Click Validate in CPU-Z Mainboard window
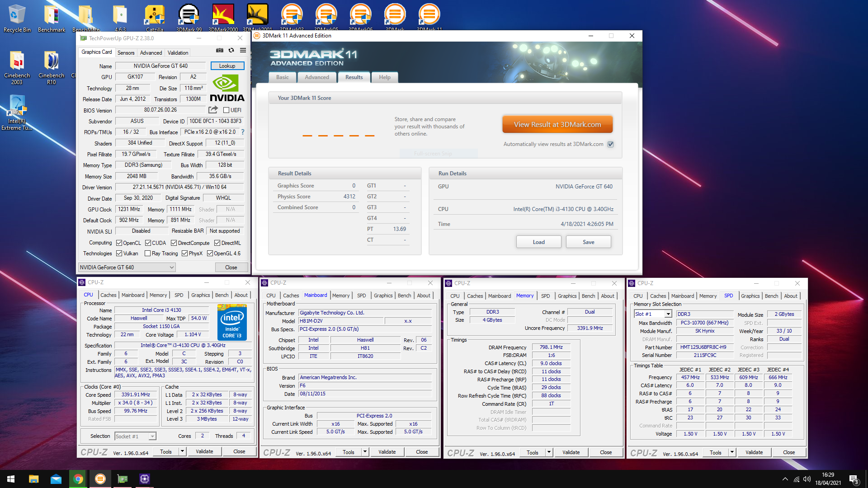This screenshot has height=488, width=868. (x=387, y=452)
